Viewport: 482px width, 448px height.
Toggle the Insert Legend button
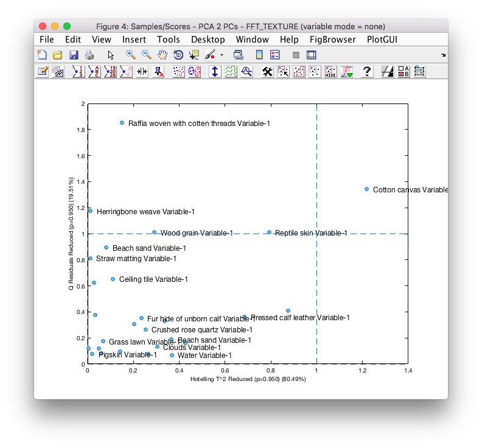[x=274, y=55]
